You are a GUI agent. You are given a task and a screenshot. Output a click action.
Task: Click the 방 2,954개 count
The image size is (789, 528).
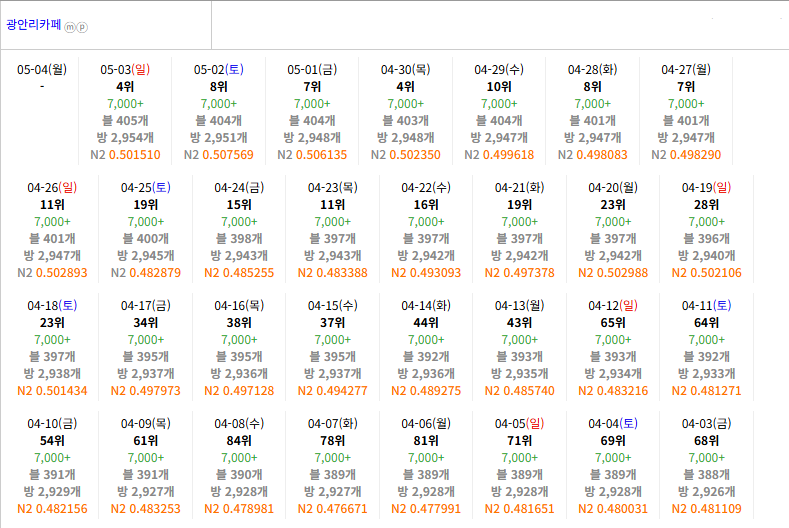tap(125, 138)
